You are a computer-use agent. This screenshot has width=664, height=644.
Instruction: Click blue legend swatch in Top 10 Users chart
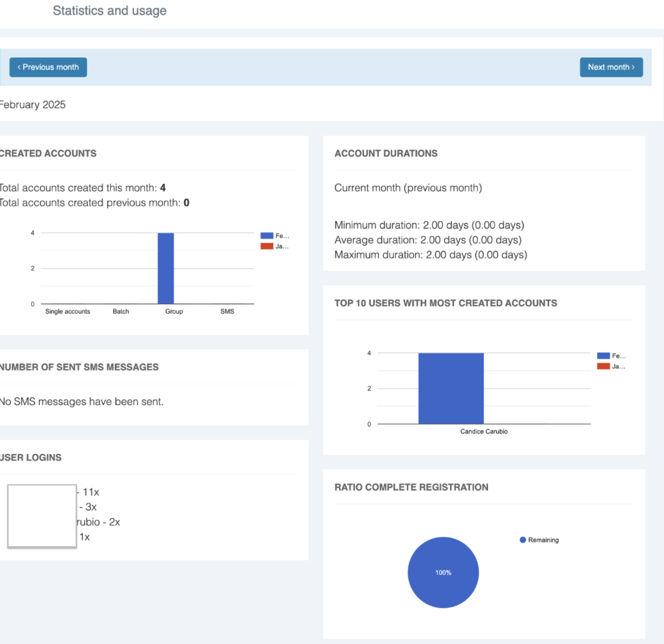point(603,356)
